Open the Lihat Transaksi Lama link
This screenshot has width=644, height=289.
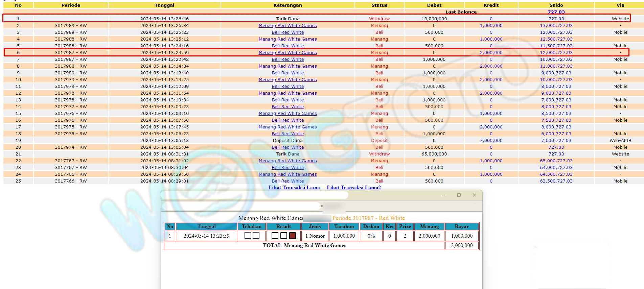coord(294,188)
